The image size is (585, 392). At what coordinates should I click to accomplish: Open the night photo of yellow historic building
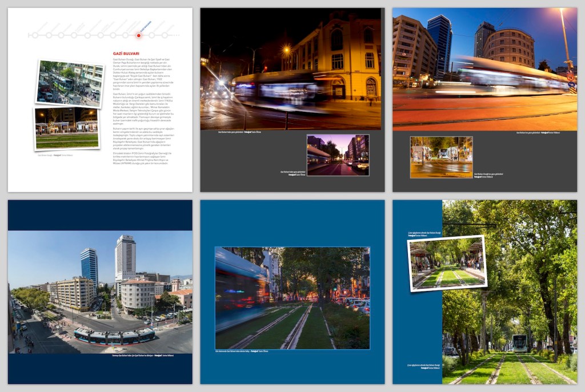pyautogui.click(x=290, y=68)
